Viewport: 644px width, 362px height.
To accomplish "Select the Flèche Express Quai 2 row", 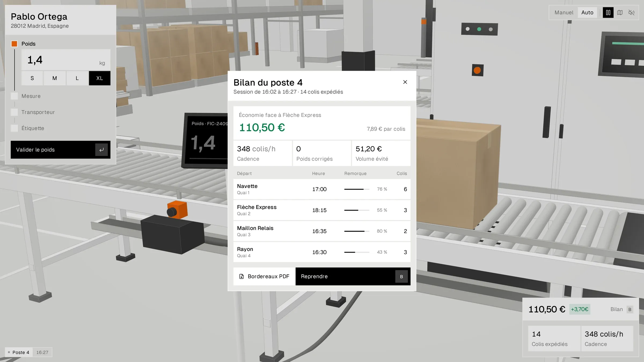I will coord(322,210).
